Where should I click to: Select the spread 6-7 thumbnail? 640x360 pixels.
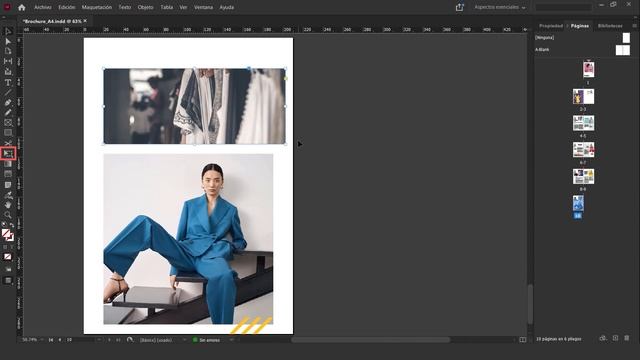coord(583,150)
